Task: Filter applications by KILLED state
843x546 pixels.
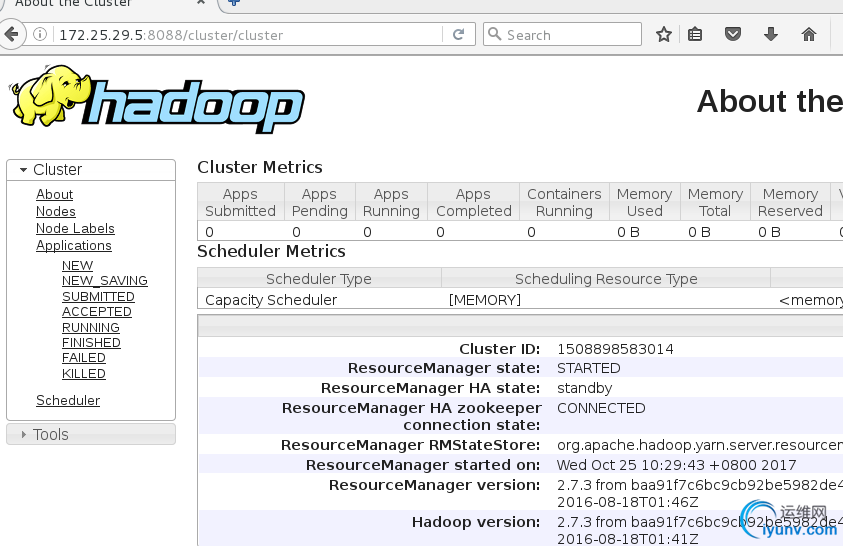Action: coord(84,373)
